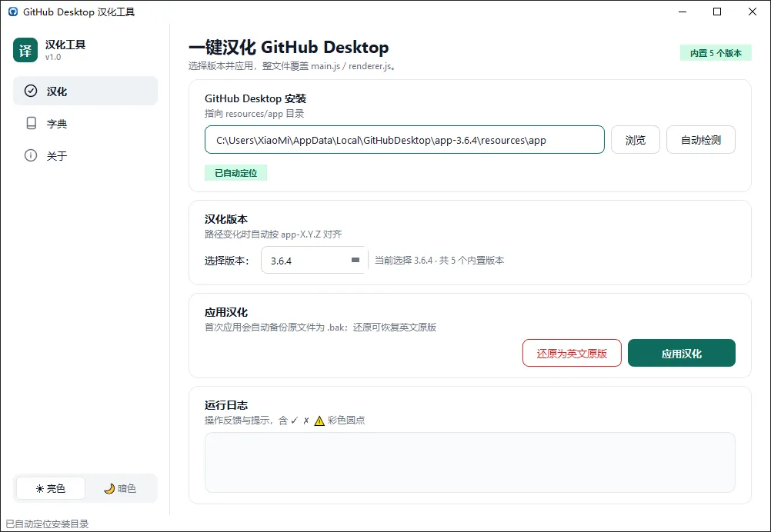
Task: Click the 运行日志 section title
Action: click(x=226, y=405)
